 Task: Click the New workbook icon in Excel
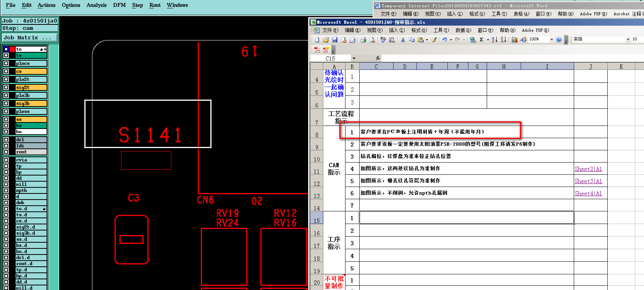[317, 40]
